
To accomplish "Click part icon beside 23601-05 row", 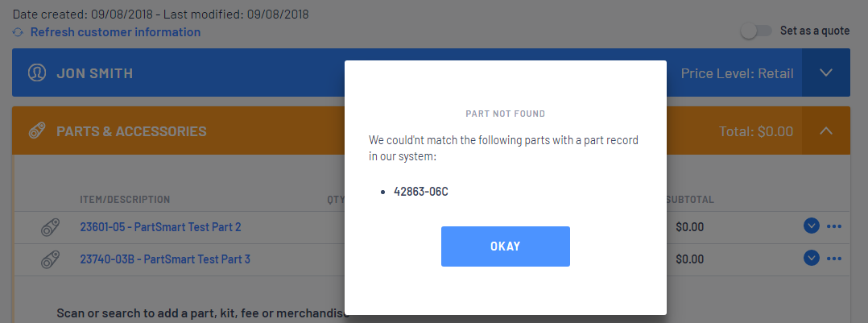I will 51,227.
